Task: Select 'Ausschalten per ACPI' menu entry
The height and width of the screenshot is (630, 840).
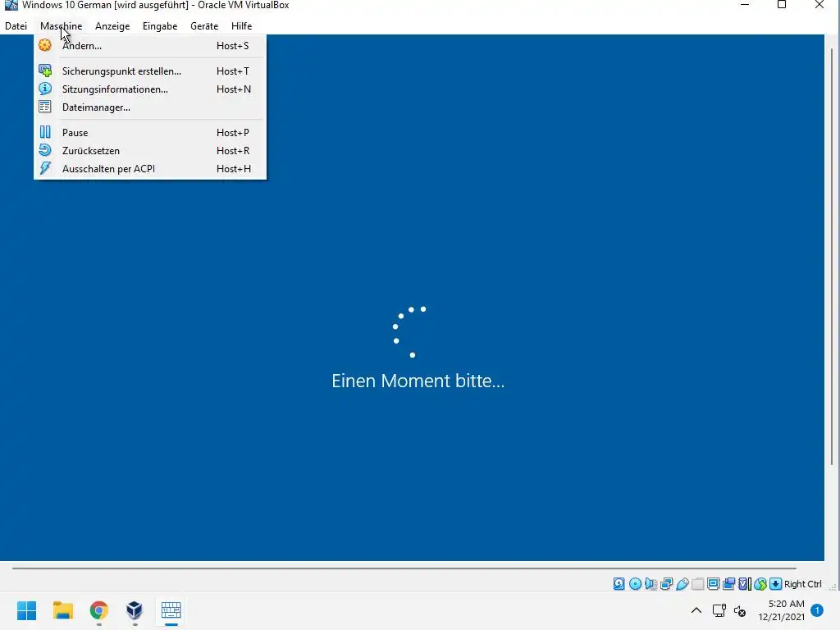Action: click(x=150, y=169)
